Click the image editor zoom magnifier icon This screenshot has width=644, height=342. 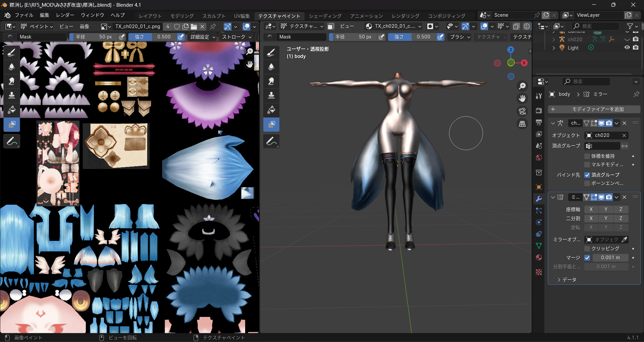(250, 51)
